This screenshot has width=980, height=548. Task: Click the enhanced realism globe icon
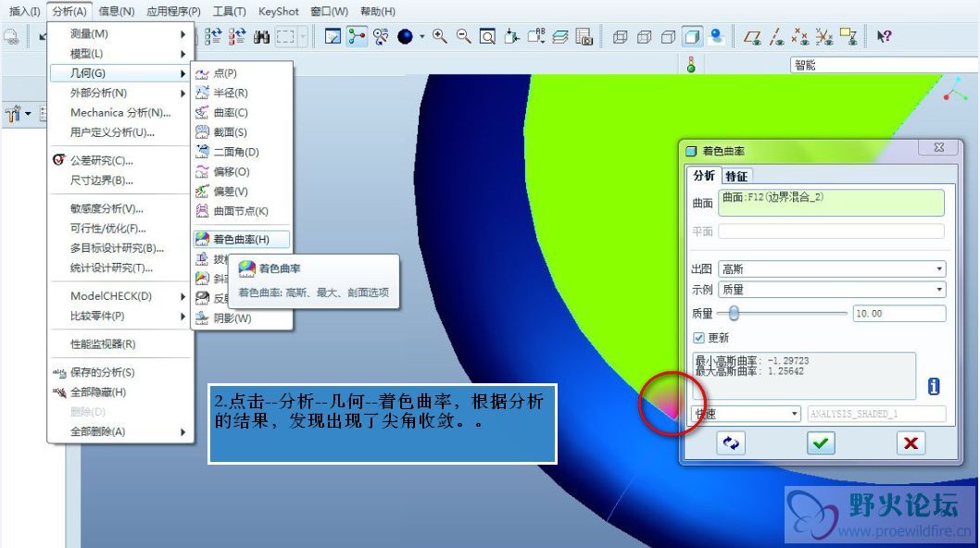pos(716,37)
